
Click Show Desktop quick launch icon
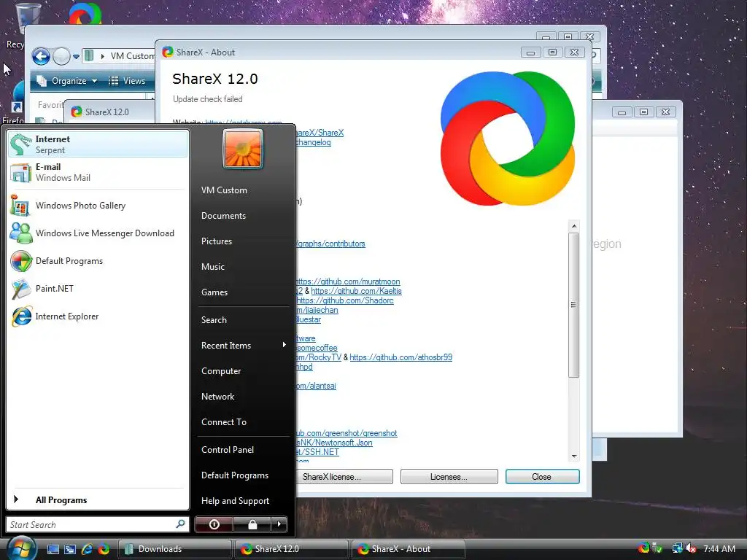tap(53, 549)
